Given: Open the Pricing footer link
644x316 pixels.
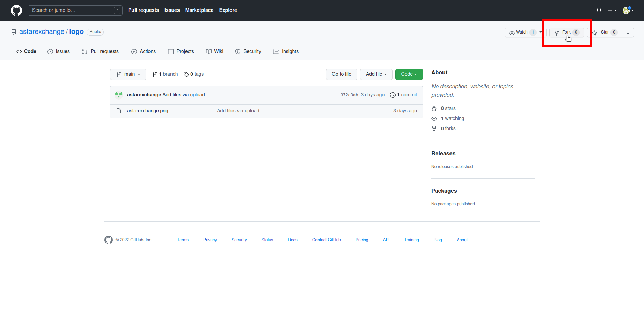Looking at the screenshot, I should 362,240.
